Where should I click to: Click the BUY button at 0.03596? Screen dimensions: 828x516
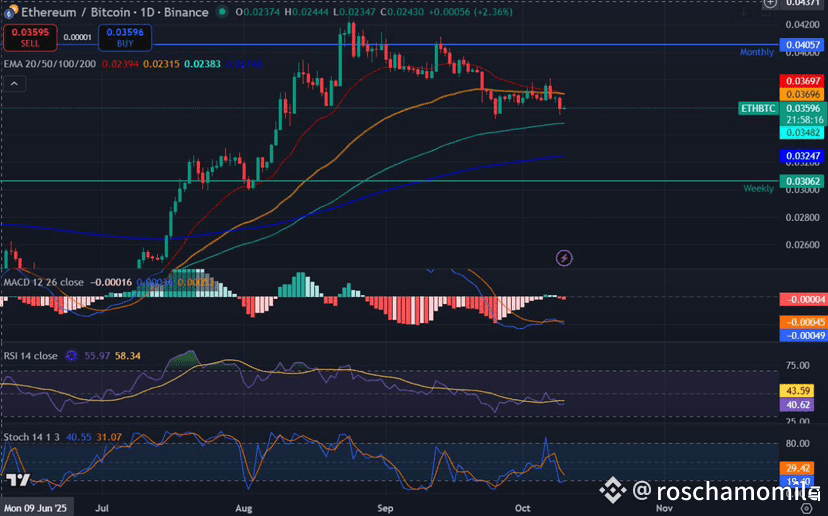click(x=125, y=37)
